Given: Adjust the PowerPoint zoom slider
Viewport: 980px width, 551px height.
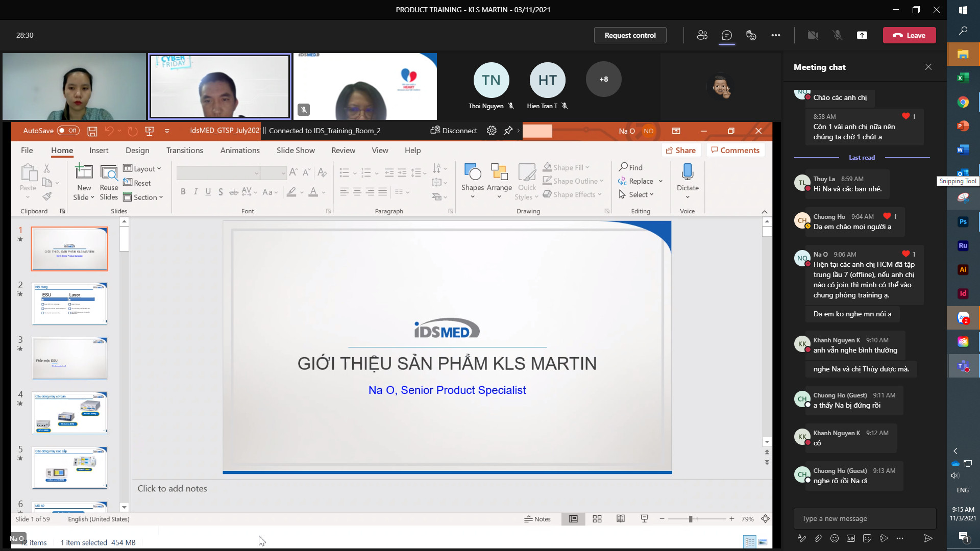Looking at the screenshot, I should pos(691,519).
